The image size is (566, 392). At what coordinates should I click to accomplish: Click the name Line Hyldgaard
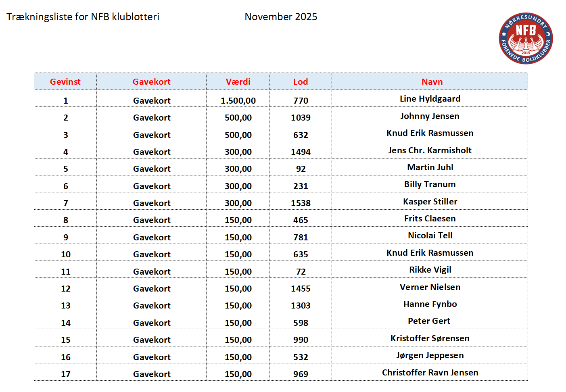(430, 99)
